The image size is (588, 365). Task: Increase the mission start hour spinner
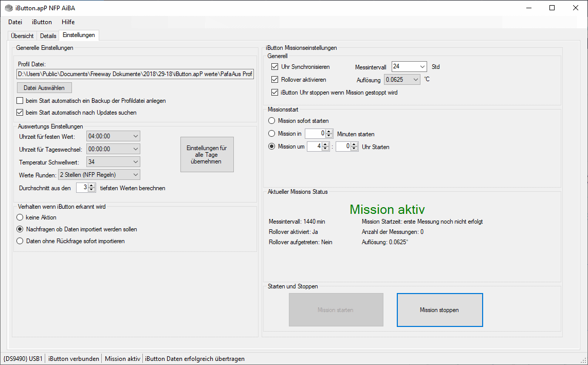325,144
